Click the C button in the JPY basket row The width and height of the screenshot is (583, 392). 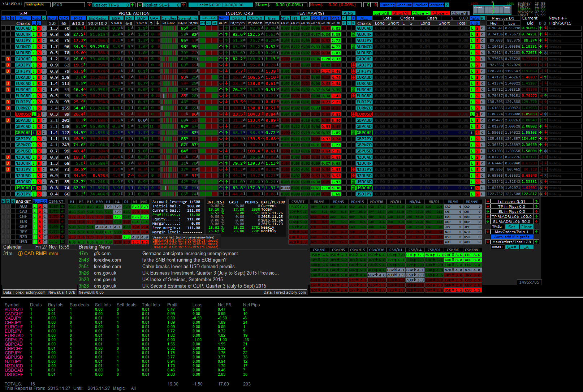[45, 232]
